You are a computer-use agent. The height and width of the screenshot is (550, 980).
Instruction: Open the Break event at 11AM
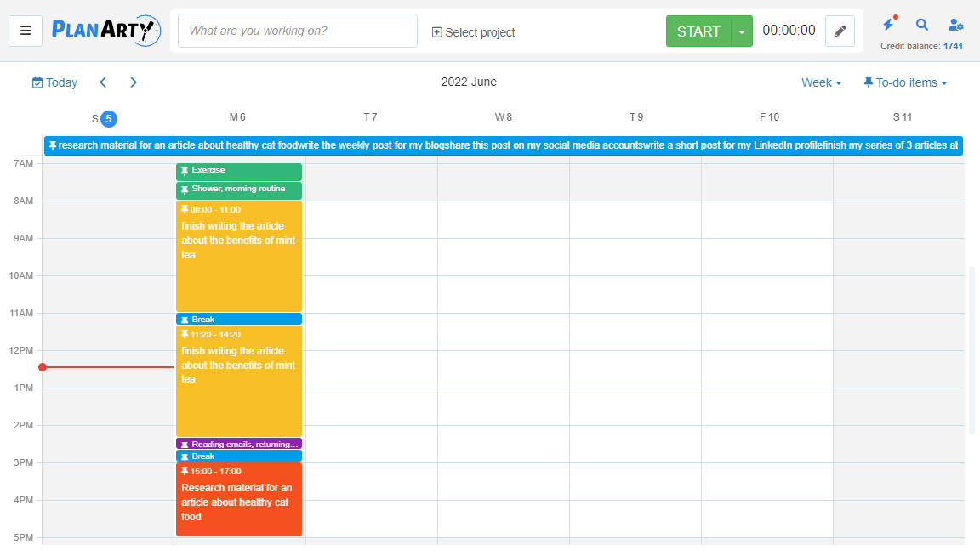(239, 319)
